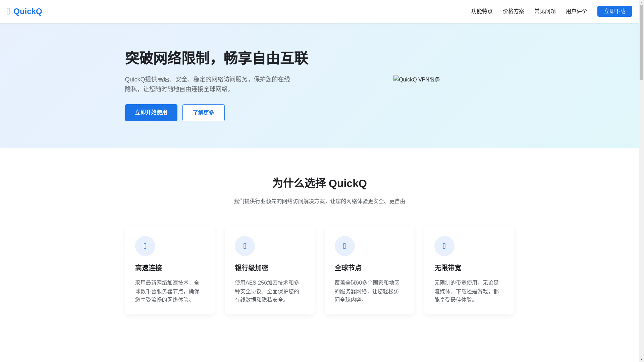
Task: Click the description starting with 覆盖全球60多个国家
Action: click(x=367, y=291)
